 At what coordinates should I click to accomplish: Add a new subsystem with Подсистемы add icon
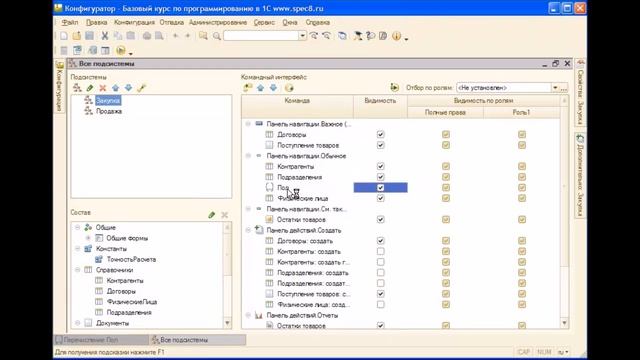click(x=77, y=88)
